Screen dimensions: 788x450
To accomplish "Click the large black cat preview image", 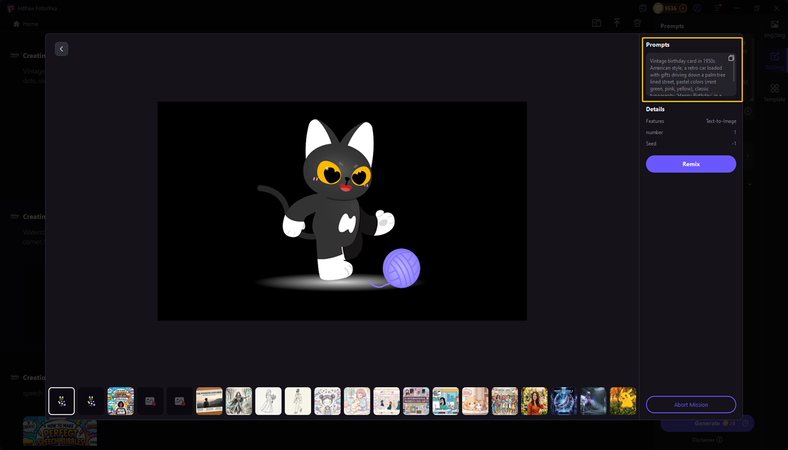I will [x=342, y=211].
